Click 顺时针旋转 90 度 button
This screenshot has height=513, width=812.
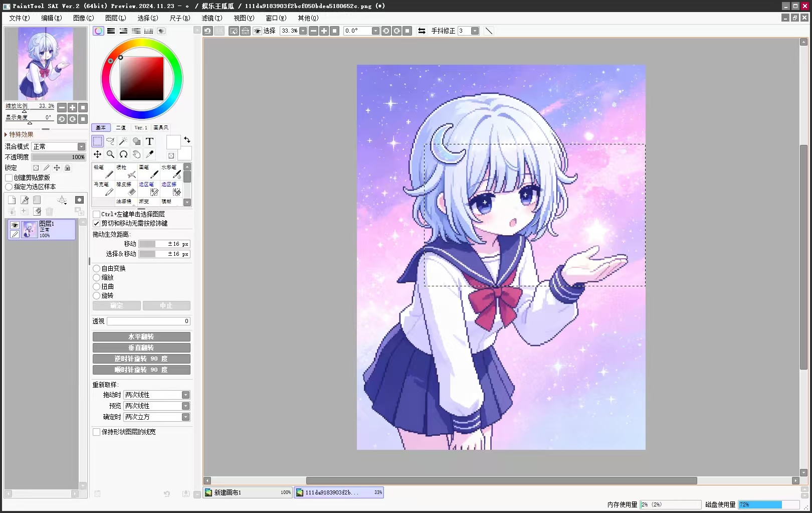coord(141,370)
